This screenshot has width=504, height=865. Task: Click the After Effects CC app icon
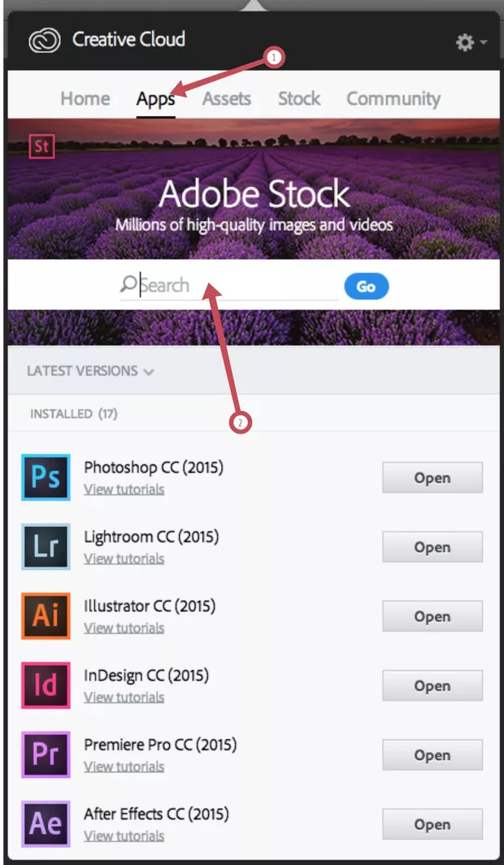coord(46,824)
